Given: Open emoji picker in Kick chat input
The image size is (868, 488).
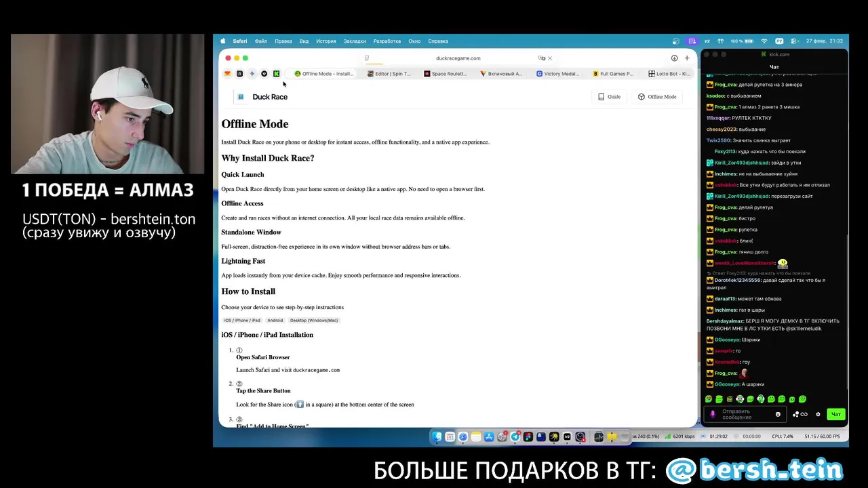Looking at the screenshot, I should 778,414.
